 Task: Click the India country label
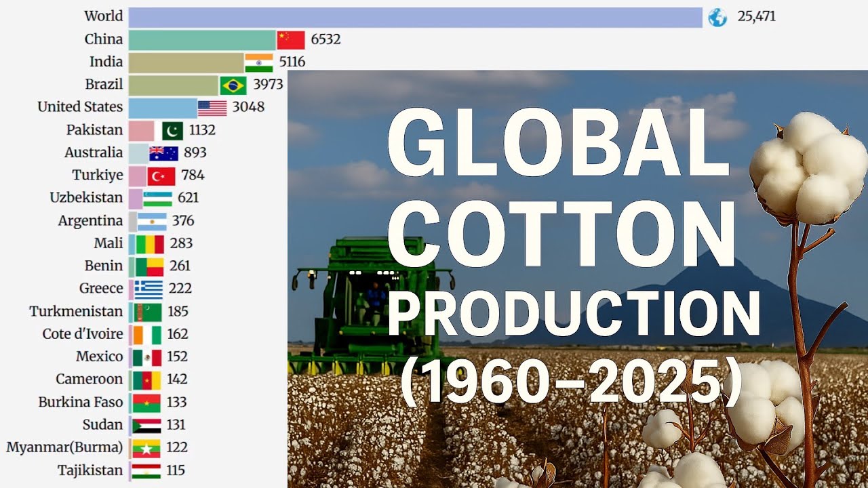(x=106, y=62)
